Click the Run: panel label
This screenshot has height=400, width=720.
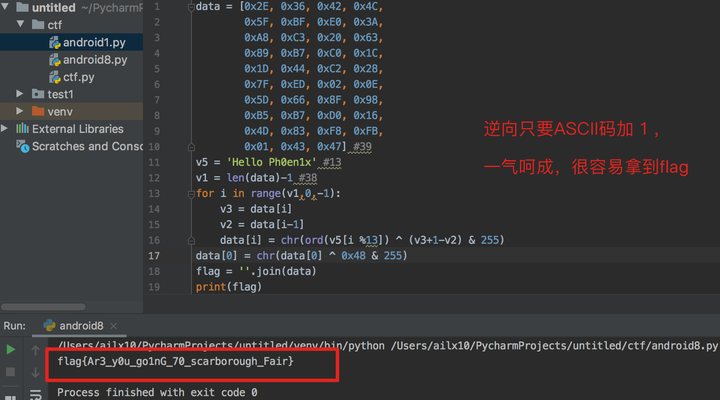click(15, 326)
